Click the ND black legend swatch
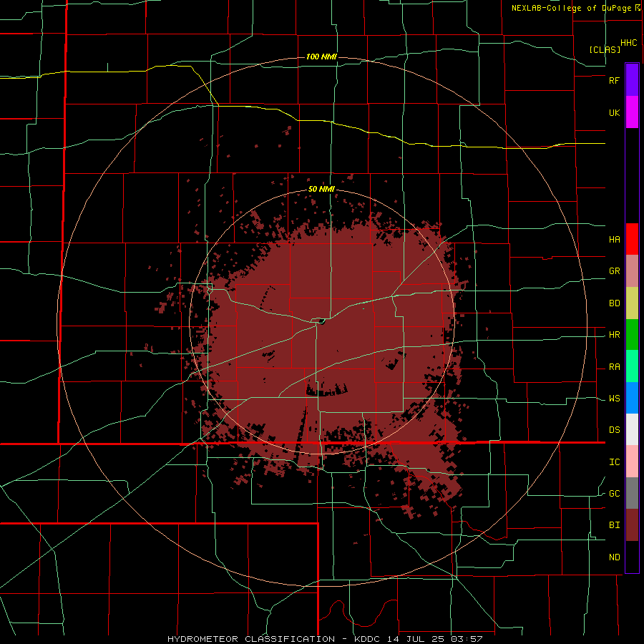Image resolution: width=644 pixels, height=644 pixels. (x=632, y=557)
